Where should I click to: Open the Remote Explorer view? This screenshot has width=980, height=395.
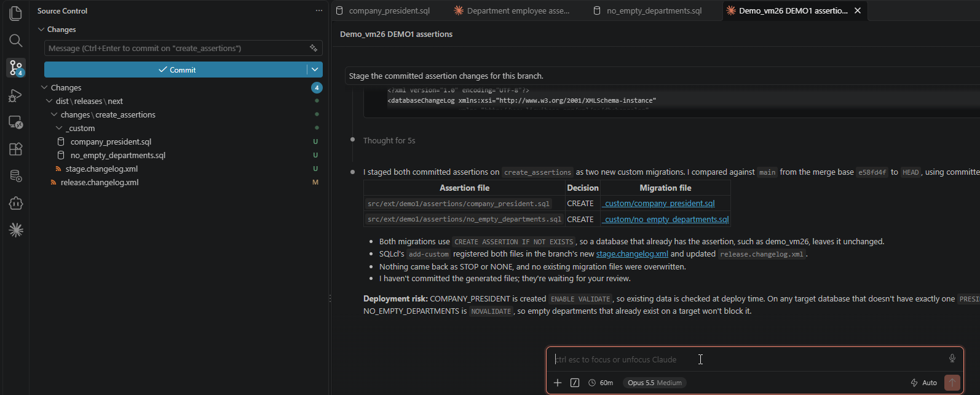16,122
